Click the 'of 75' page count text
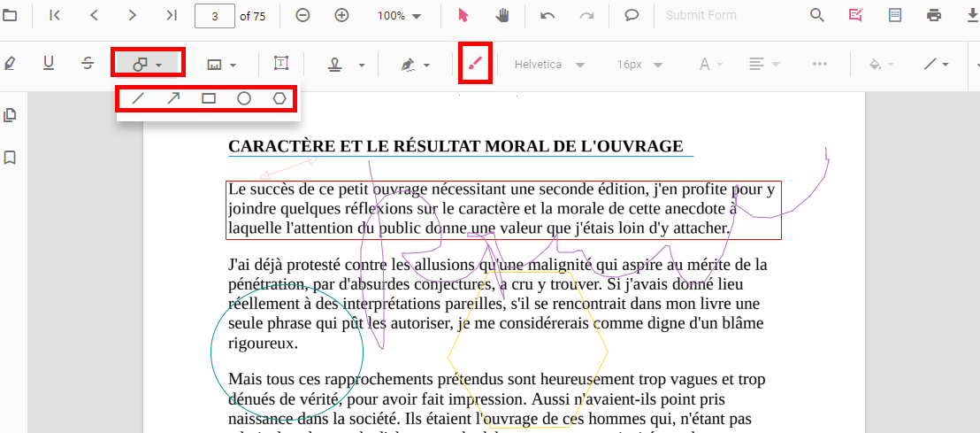The image size is (980, 433). coord(252,16)
